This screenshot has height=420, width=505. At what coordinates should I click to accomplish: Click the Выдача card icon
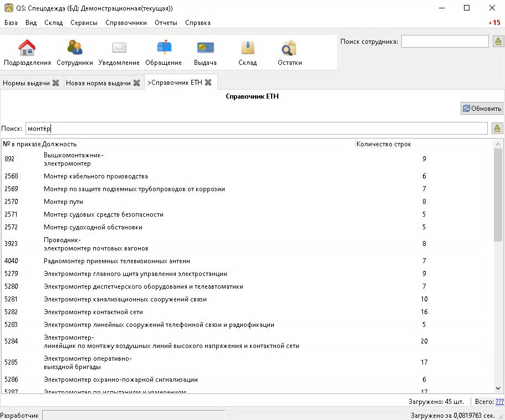tap(205, 53)
